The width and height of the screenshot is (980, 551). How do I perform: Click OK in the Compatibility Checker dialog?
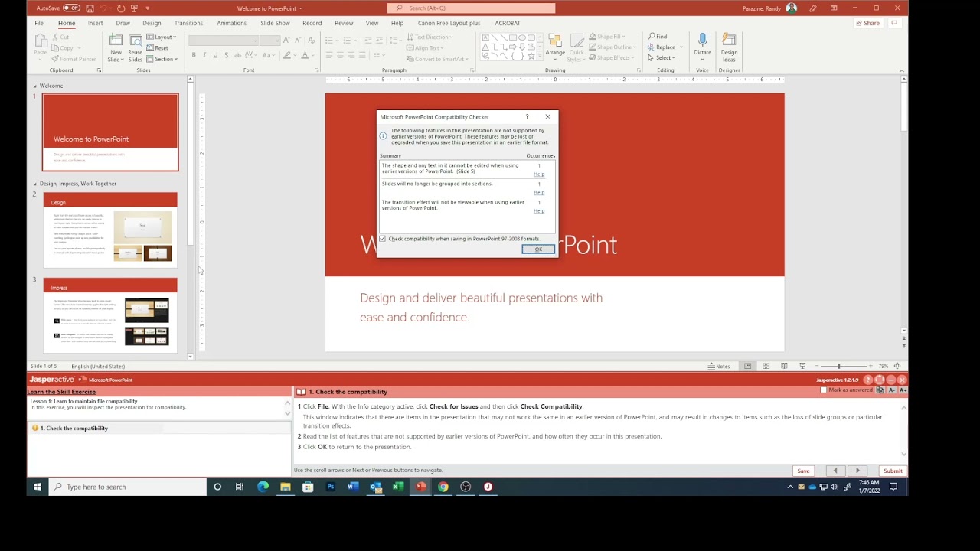tap(538, 249)
